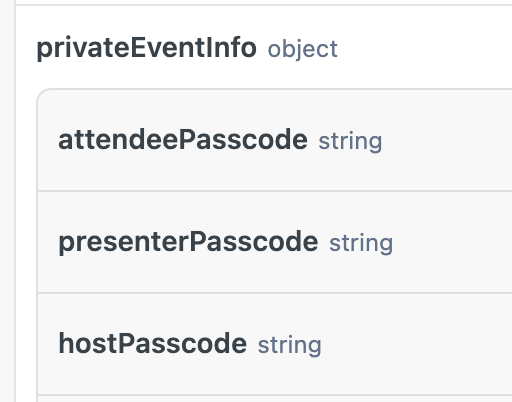Click empty space in the hostPasscode row

pos(417,344)
